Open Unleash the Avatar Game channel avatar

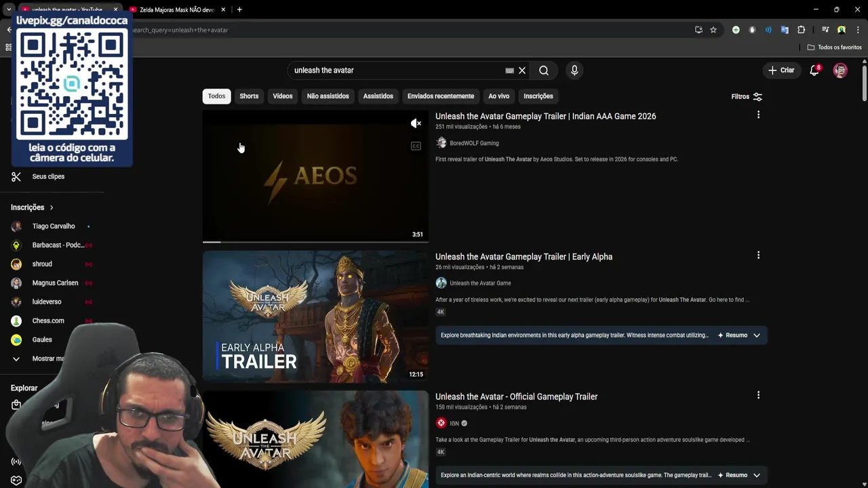coord(441,283)
